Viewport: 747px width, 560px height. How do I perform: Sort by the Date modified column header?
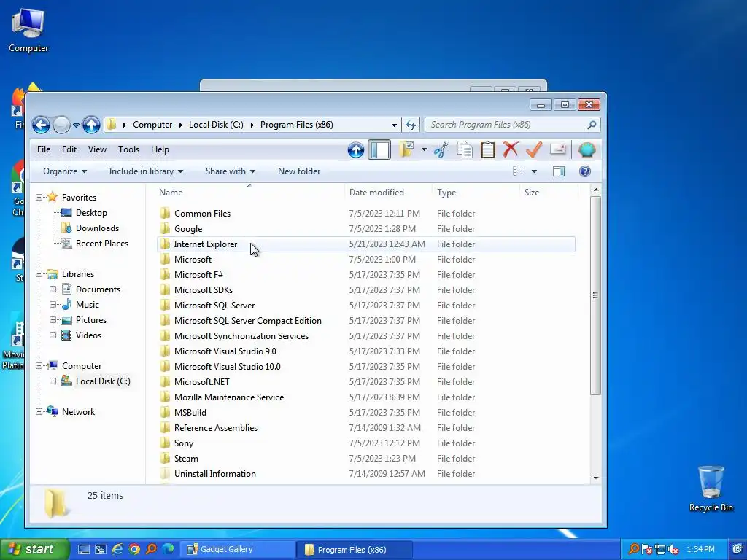(388, 192)
